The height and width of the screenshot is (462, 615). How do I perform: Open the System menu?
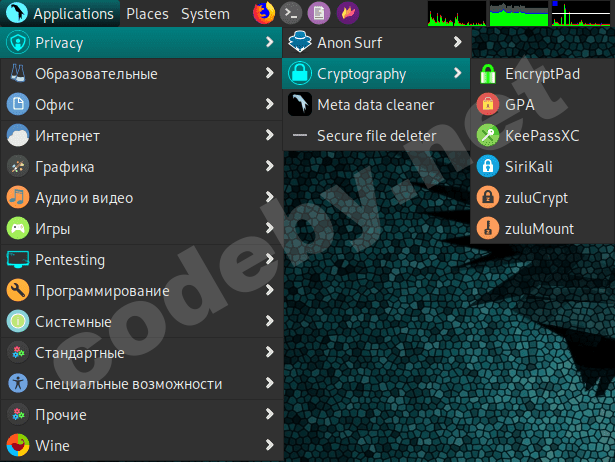205,14
